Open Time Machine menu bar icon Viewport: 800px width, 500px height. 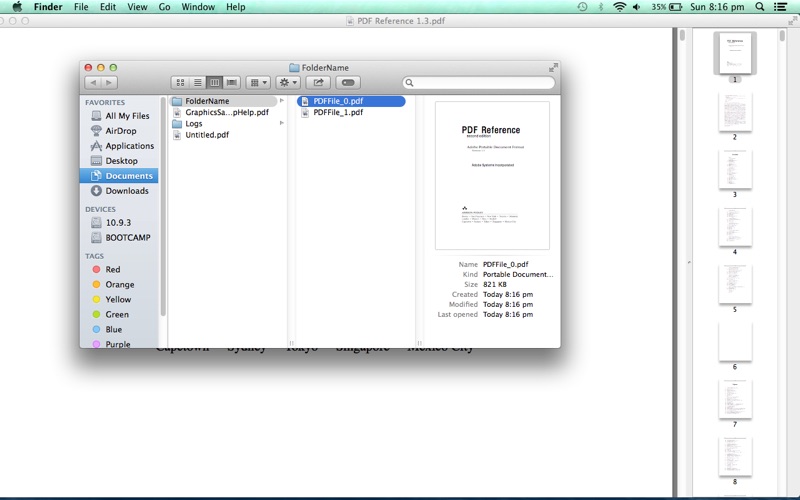point(582,7)
